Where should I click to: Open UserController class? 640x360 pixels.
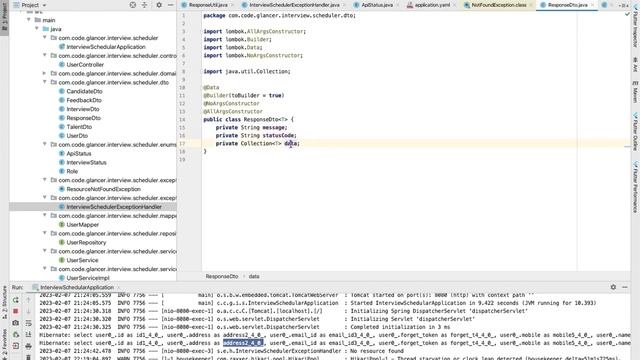pyautogui.click(x=85, y=64)
